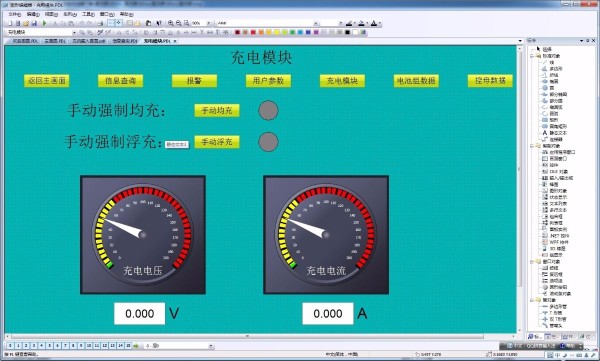
Task: Pick the yellow color swatch in the palette
Action: tap(277, 33)
